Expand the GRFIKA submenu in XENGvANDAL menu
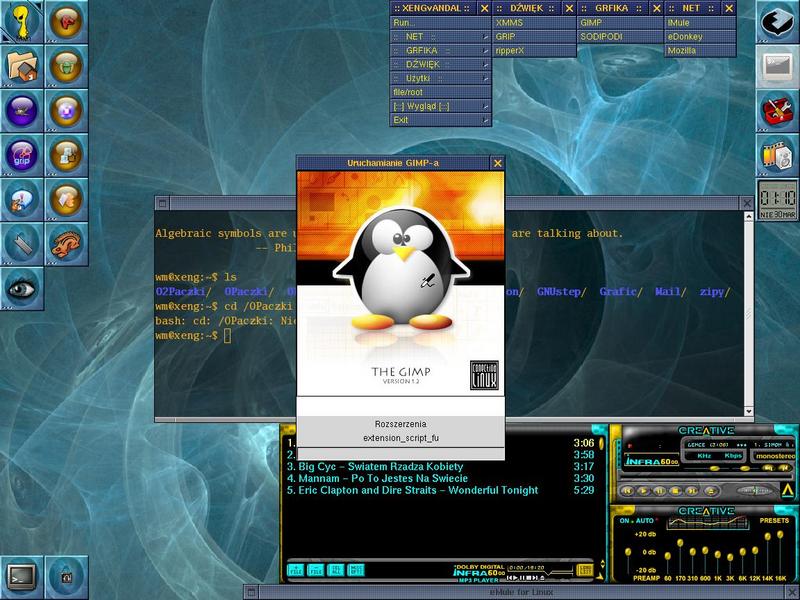This screenshot has height=600, width=800. (x=440, y=51)
